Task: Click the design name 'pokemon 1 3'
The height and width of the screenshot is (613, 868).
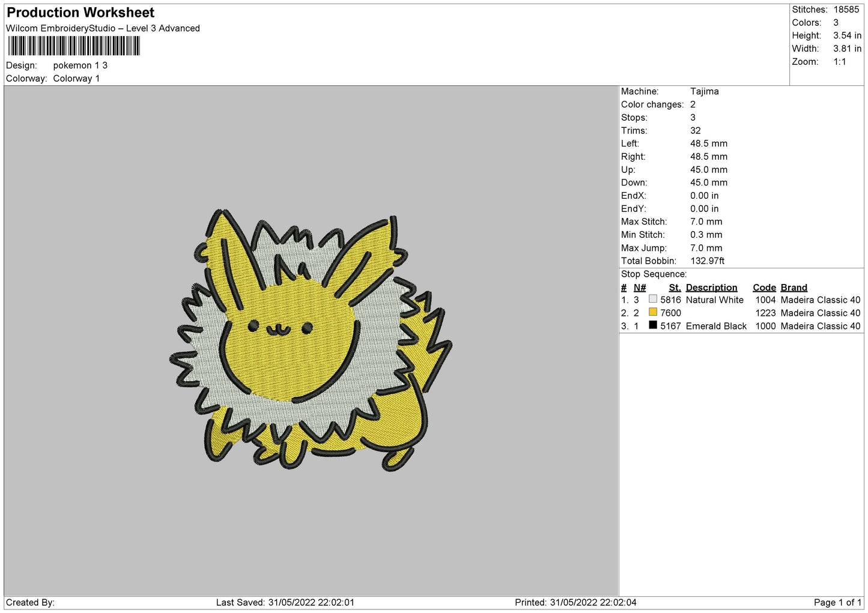Action: [80, 65]
